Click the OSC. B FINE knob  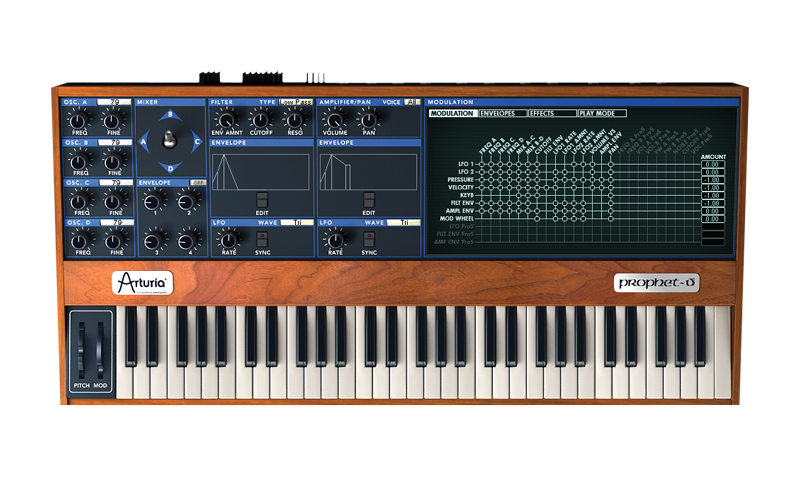[112, 162]
